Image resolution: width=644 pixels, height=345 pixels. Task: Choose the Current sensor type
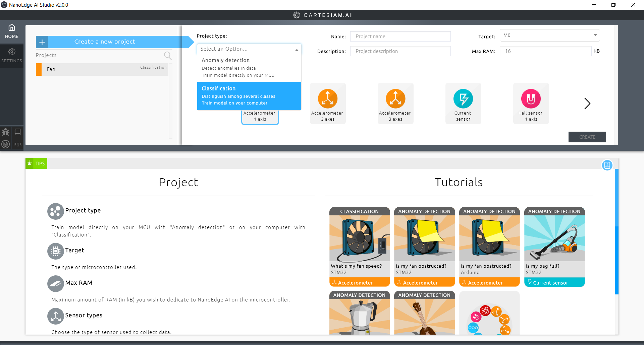tap(463, 103)
